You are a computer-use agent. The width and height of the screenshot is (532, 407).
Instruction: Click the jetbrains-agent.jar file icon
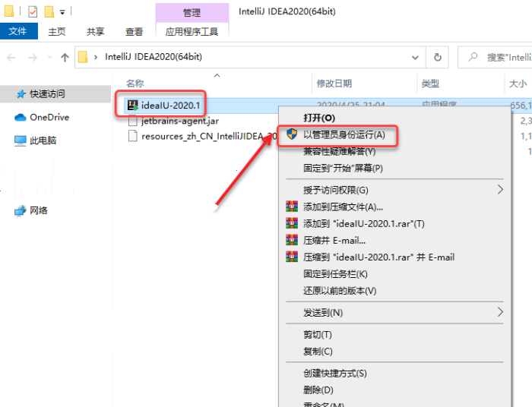[133, 121]
